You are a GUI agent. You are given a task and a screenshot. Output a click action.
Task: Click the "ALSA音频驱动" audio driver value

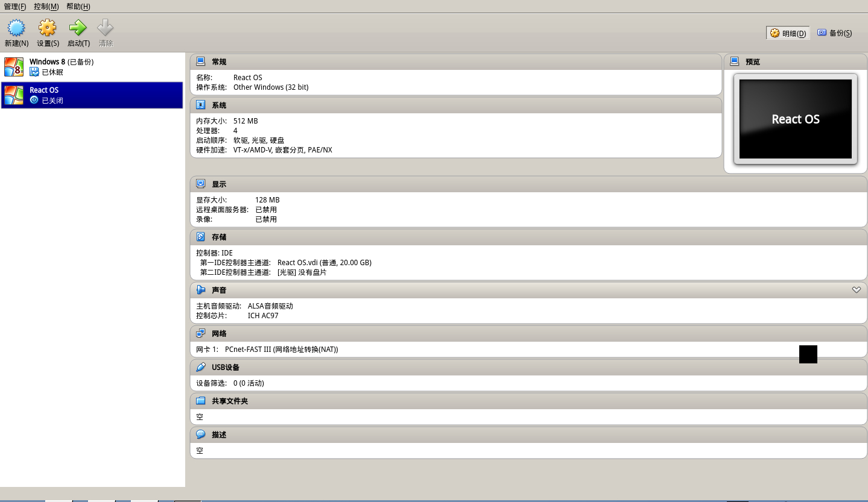click(270, 306)
